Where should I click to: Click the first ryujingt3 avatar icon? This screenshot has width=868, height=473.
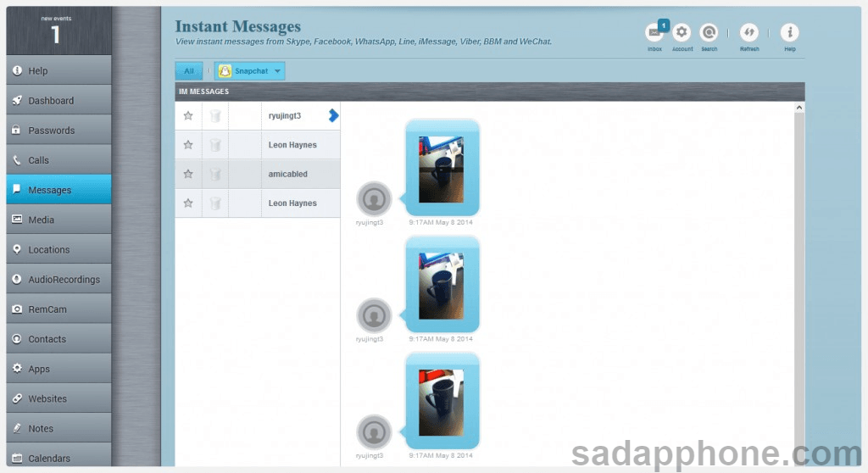[374, 198]
